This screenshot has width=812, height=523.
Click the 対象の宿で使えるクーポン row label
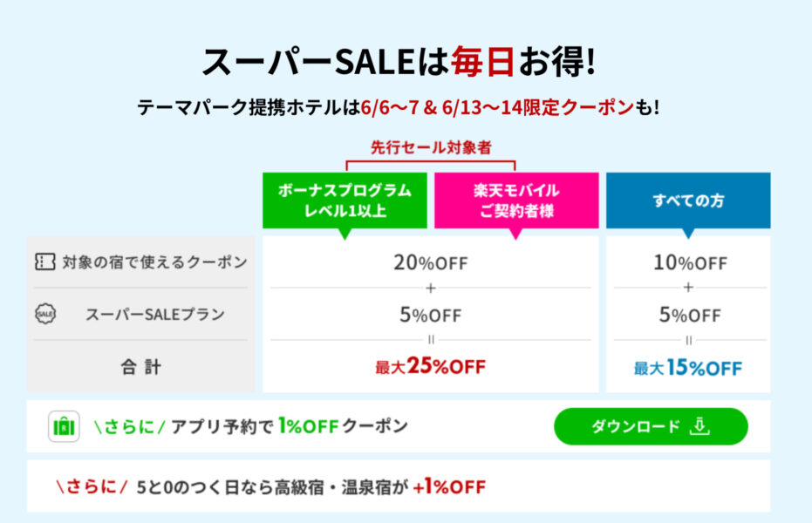pyautogui.click(x=154, y=262)
